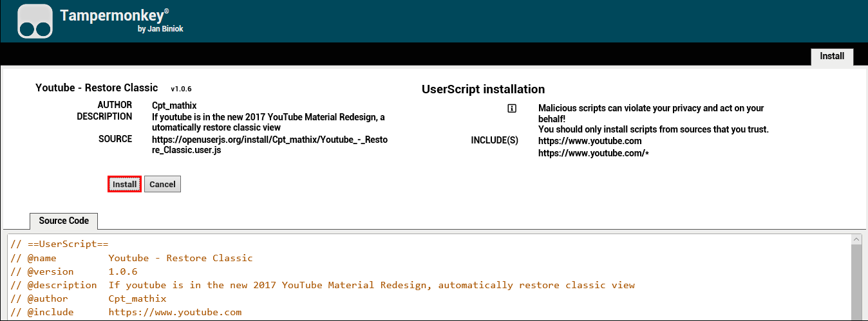The image size is (868, 321).
Task: Click the '// ==UserScript==' code line
Action: click(x=60, y=244)
